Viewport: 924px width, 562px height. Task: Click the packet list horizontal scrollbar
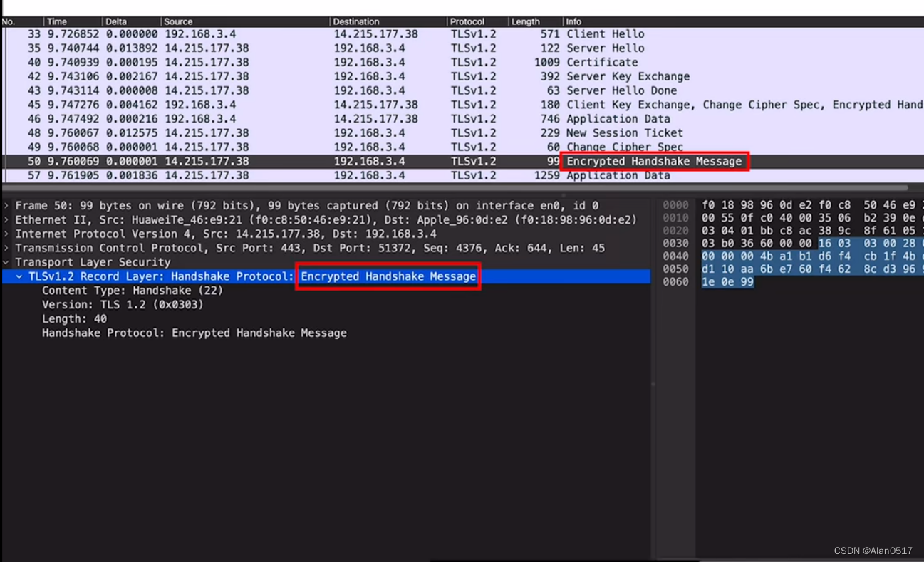(x=456, y=188)
